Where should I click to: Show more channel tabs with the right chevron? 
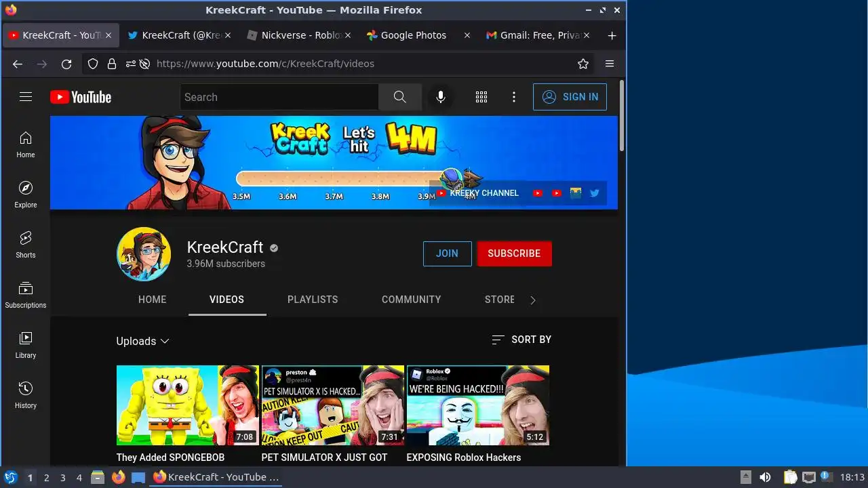pos(532,300)
